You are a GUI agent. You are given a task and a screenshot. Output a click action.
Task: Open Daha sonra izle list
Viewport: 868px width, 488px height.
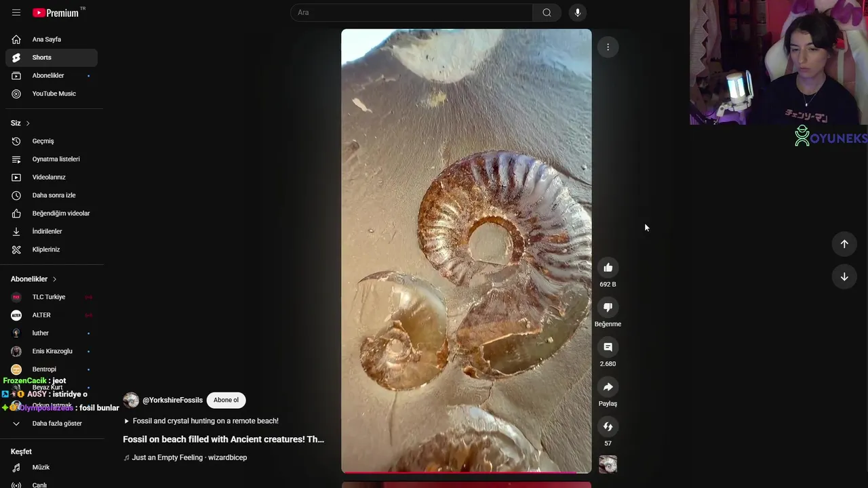click(52, 195)
